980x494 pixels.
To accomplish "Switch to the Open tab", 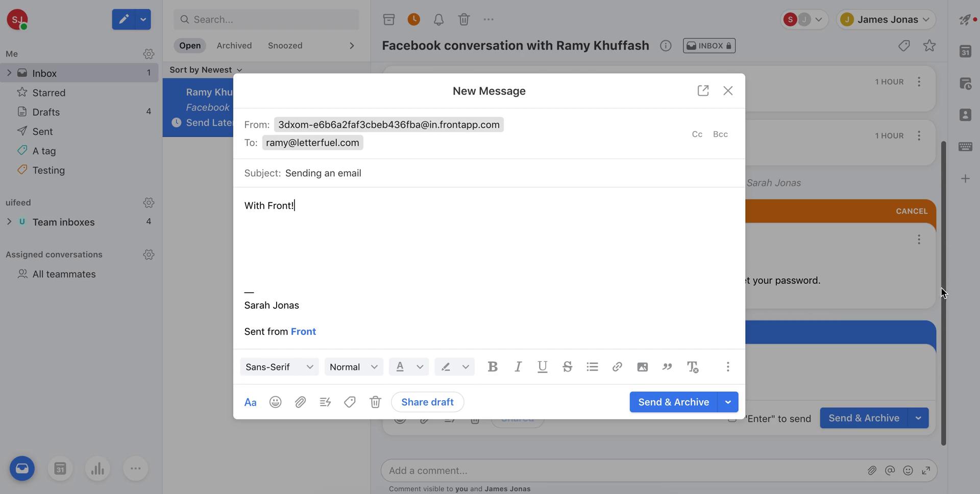I will tap(190, 46).
